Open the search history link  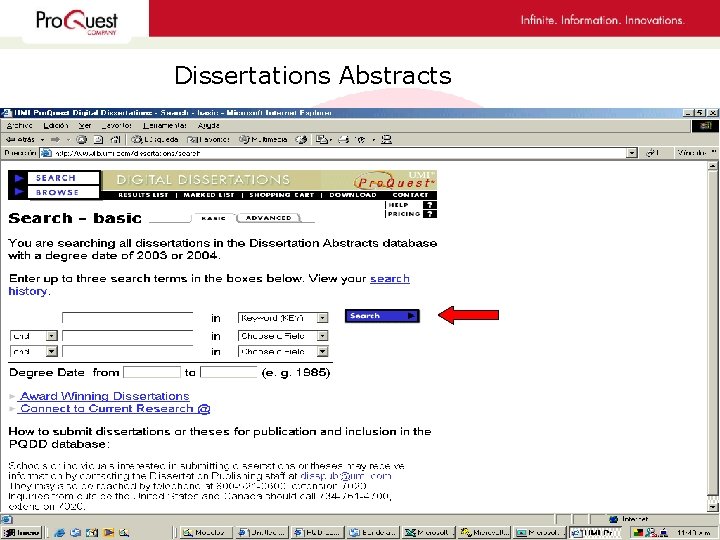pos(209,285)
